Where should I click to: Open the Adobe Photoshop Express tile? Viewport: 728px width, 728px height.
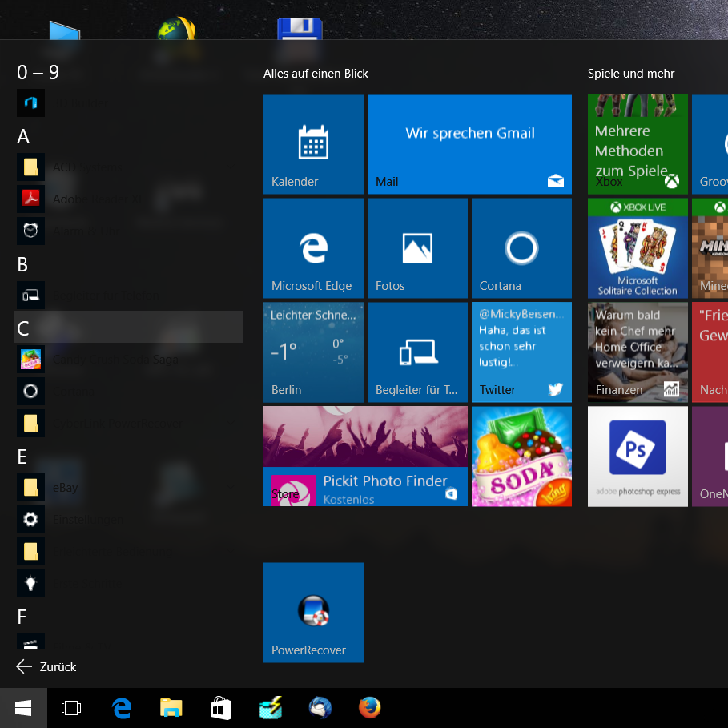(638, 457)
